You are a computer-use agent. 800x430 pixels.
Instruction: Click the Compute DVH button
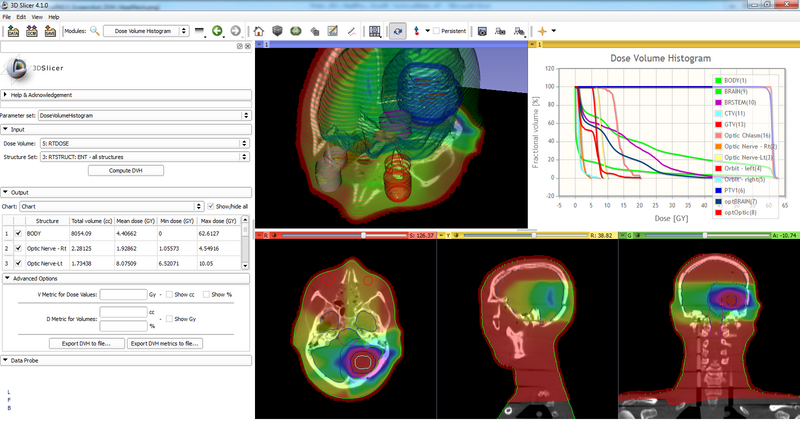(x=126, y=170)
